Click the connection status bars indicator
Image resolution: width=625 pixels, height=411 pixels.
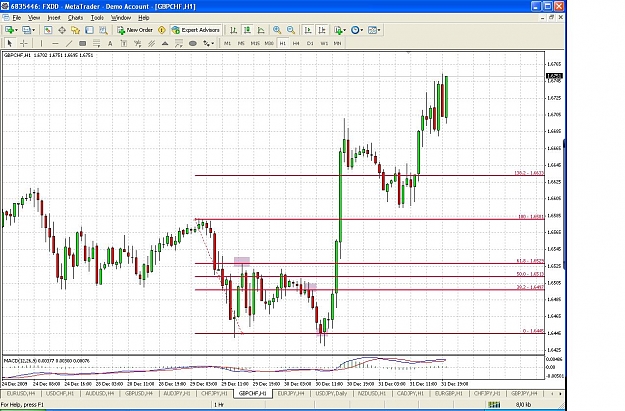[x=494, y=405]
